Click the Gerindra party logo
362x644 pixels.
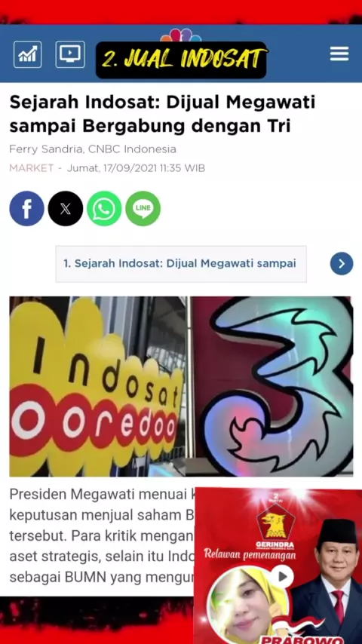[x=275, y=526]
